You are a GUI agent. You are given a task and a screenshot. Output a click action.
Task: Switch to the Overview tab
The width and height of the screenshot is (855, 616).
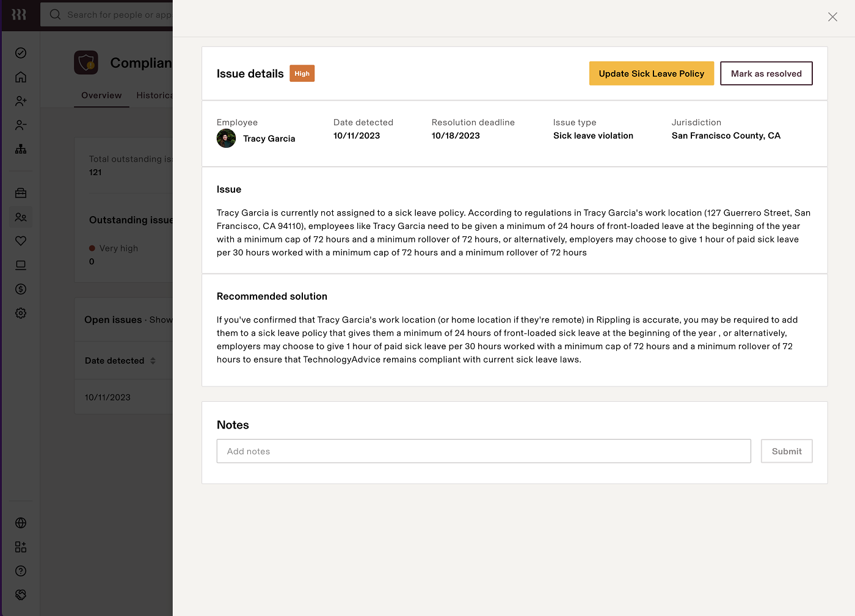[101, 95]
